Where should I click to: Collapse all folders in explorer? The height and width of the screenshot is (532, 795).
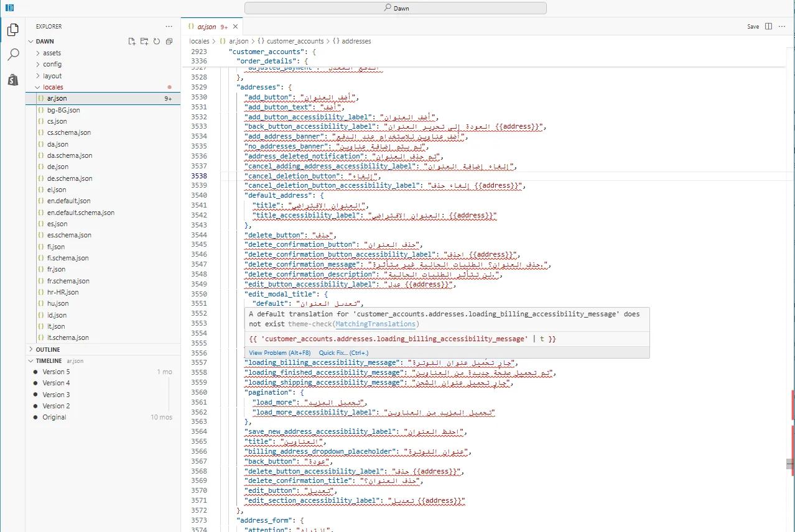point(169,41)
